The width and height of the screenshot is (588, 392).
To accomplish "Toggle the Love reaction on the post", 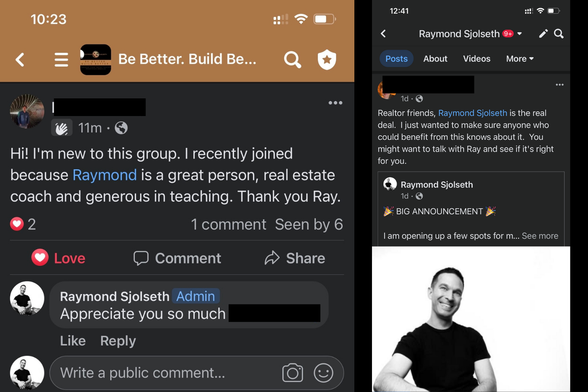I will point(58,258).
